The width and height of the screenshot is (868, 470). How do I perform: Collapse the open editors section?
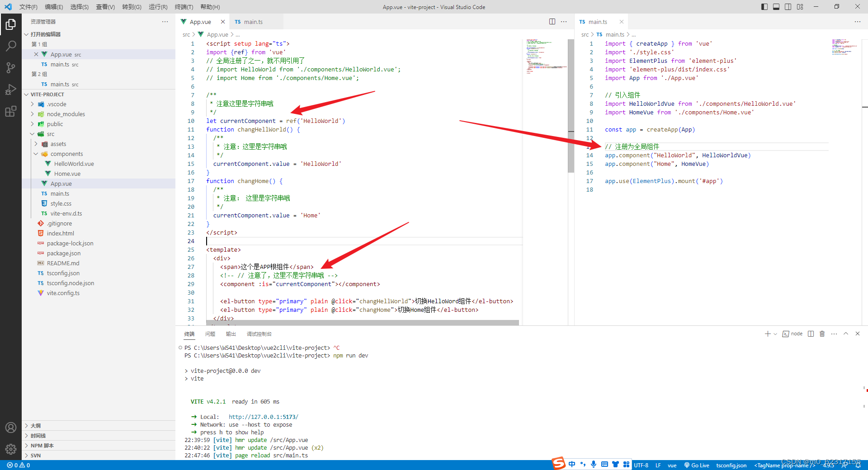coord(26,34)
